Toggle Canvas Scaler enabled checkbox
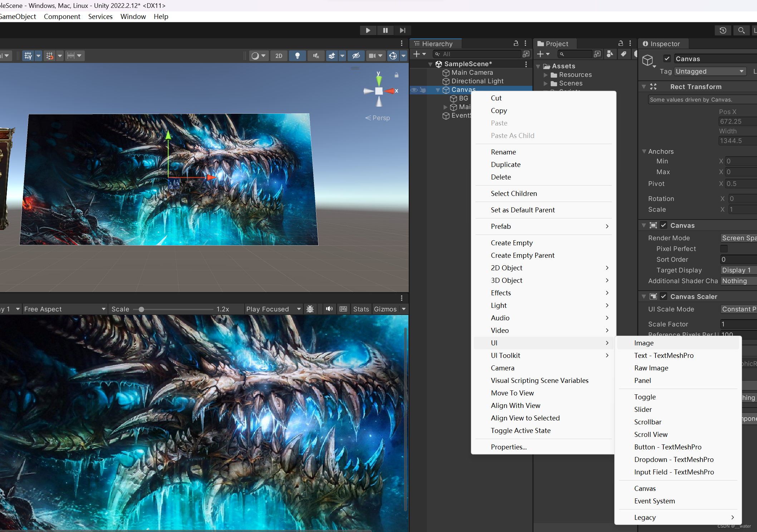The width and height of the screenshot is (757, 532). point(664,296)
